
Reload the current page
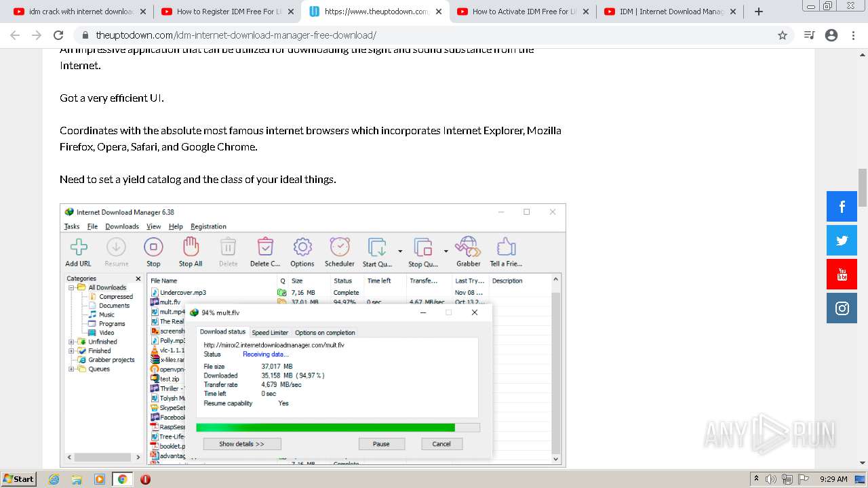(58, 35)
